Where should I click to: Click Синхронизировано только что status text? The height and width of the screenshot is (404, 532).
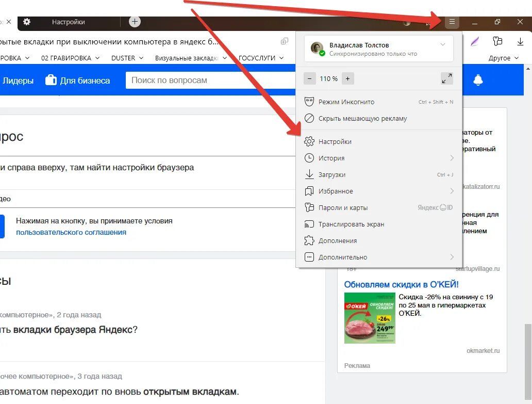tap(373, 54)
